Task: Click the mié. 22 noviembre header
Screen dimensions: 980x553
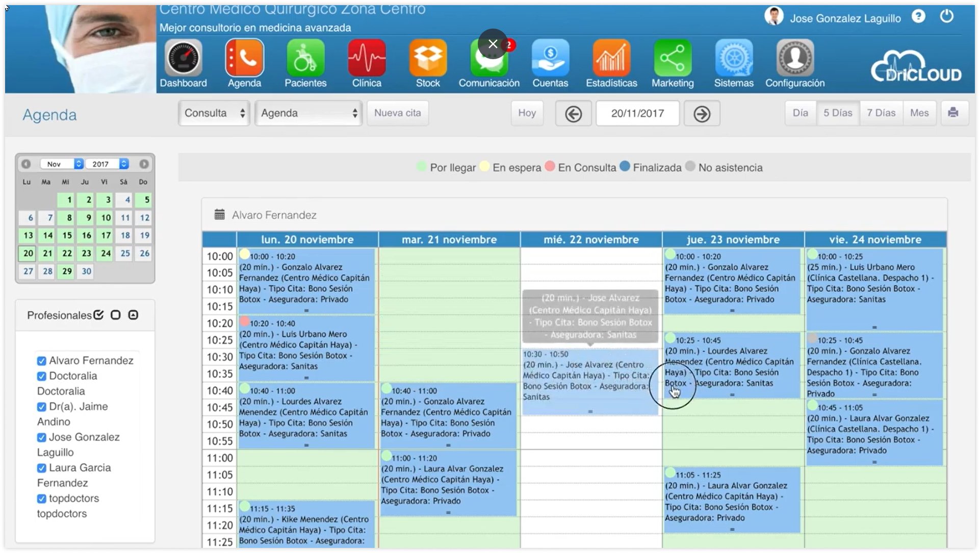Action: (591, 239)
